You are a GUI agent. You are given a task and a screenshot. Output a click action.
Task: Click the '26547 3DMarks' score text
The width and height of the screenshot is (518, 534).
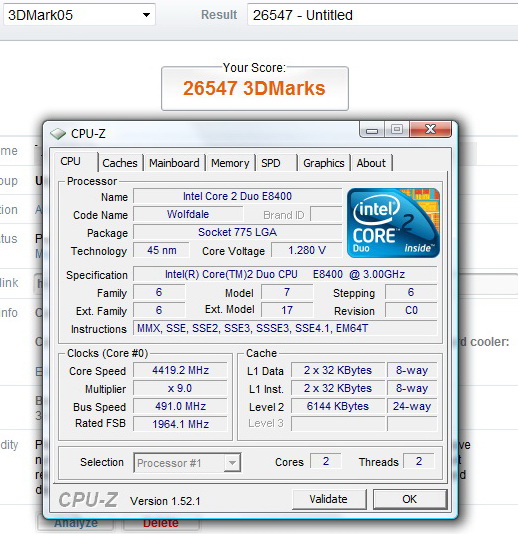(x=254, y=88)
